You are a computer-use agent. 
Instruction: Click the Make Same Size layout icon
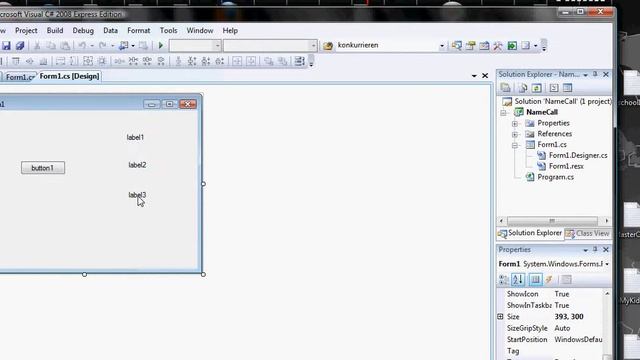coord(88,61)
